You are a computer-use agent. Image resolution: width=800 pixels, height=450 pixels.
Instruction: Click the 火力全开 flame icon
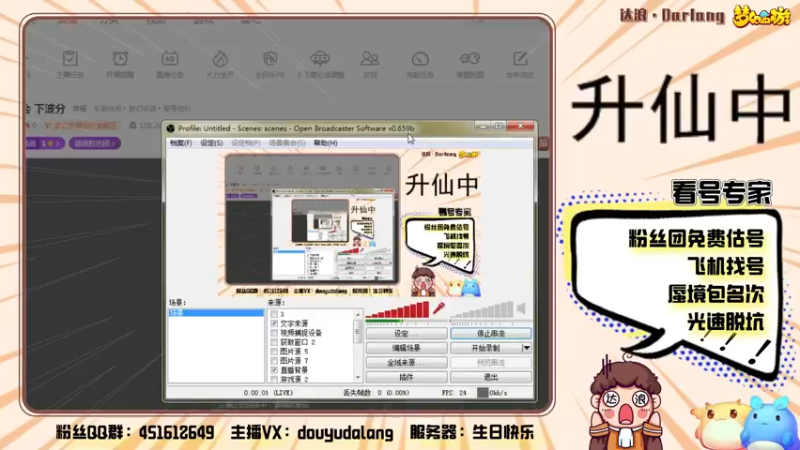pyautogui.click(x=220, y=58)
